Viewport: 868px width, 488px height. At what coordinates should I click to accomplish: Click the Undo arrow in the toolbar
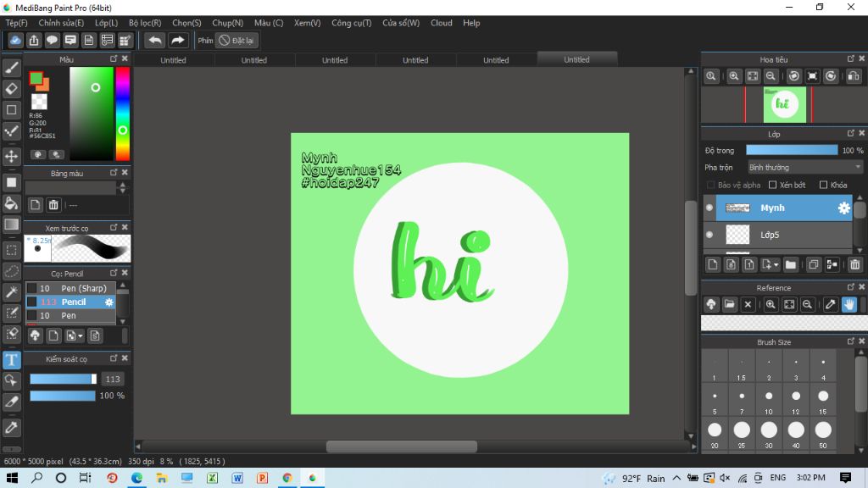(155, 41)
